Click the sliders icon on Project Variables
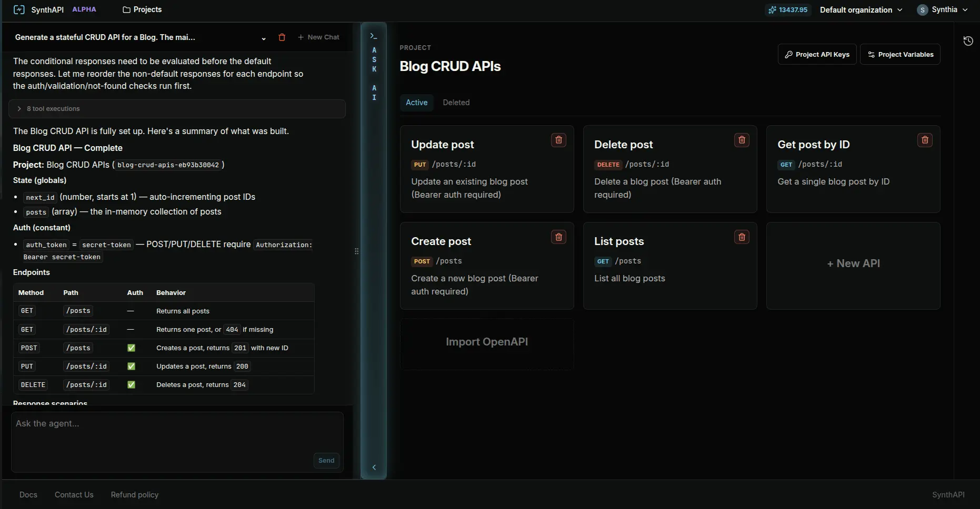Screen dimensions: 980x509 click(871, 55)
